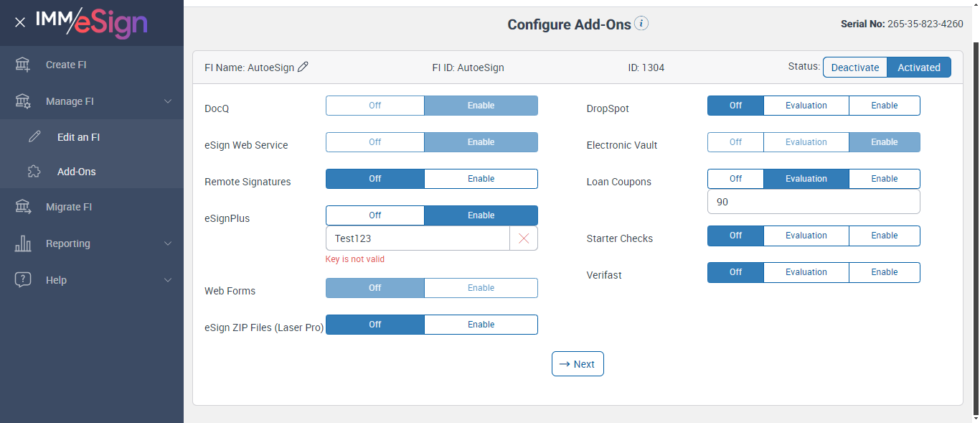980x423 pixels.
Task: Clear the eSignPlus key with X
Action: click(x=524, y=238)
